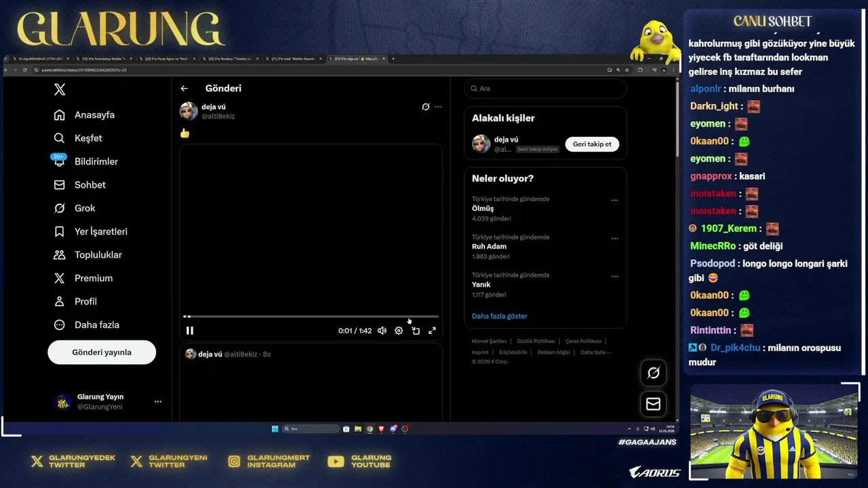Viewport: 868px width, 488px height.
Task: Expand Daha fazla footer menu
Action: click(595, 352)
